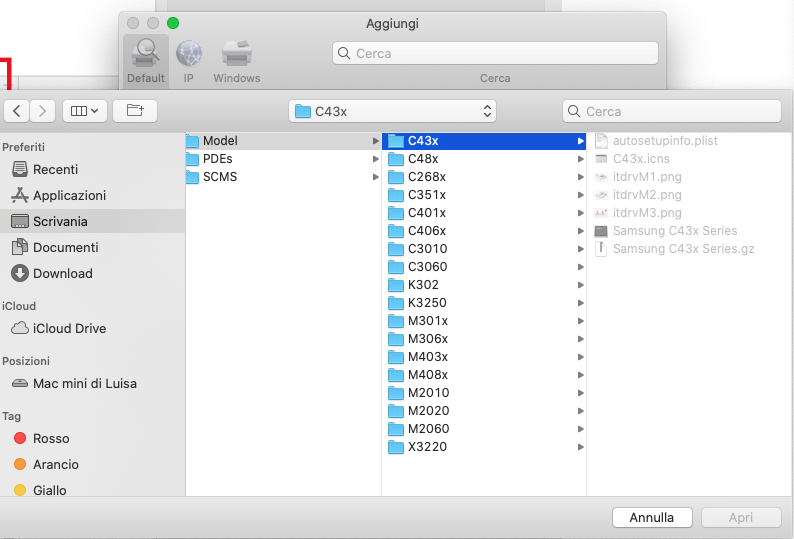This screenshot has height=539, width=794.
Task: Select the PDEs folder
Action: [283, 159]
